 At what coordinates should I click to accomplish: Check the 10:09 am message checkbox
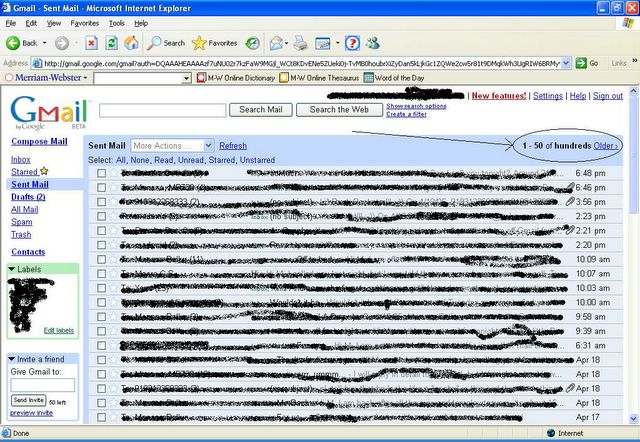click(101, 259)
